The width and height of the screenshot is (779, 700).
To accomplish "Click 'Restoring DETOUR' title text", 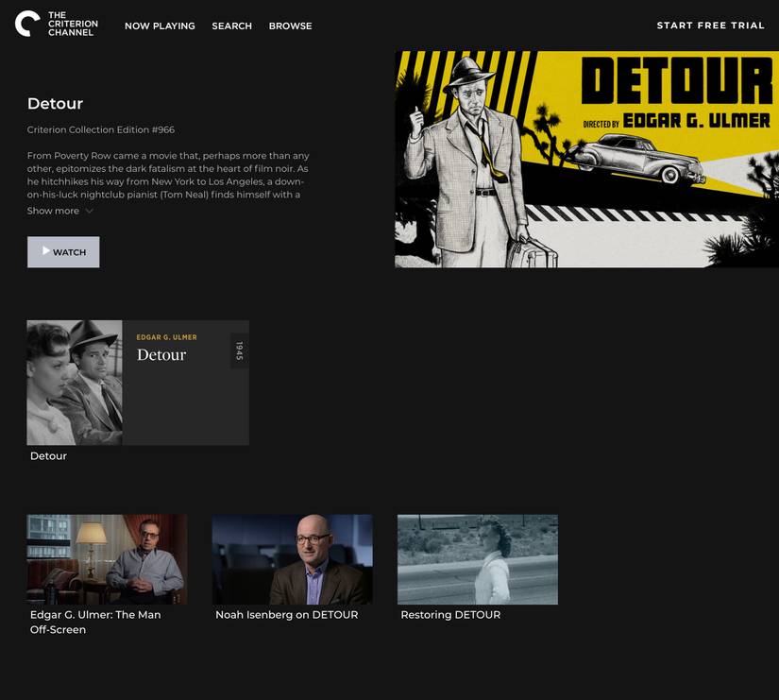I will point(450,615).
